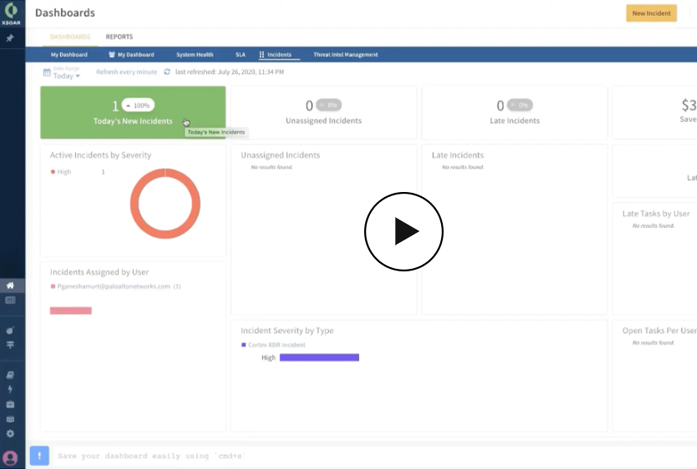
Task: Open Settings gear in the sidebar
Action: 10,433
